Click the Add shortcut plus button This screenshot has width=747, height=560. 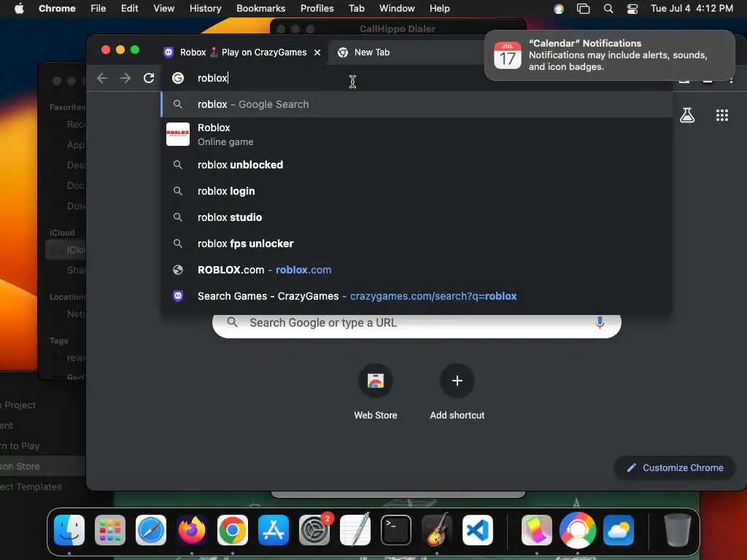point(457,381)
